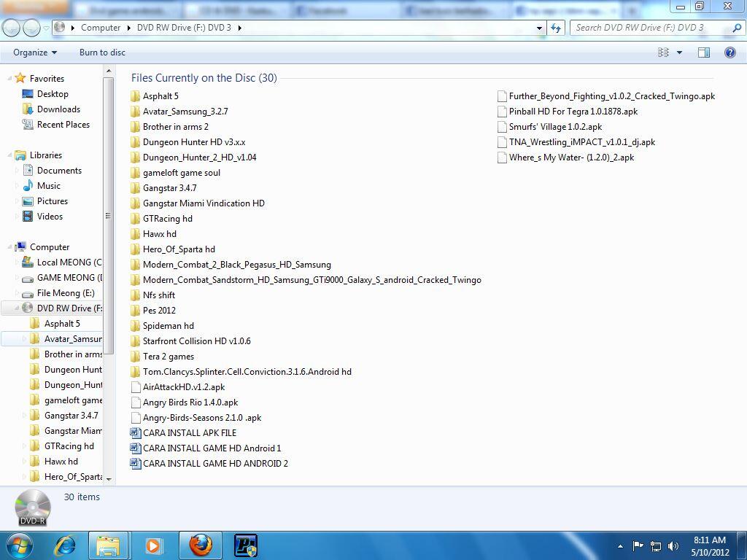Select Tom.Clancys.Splinter.Cell.Conviction folder
The image size is (747, 560).
[241, 371]
